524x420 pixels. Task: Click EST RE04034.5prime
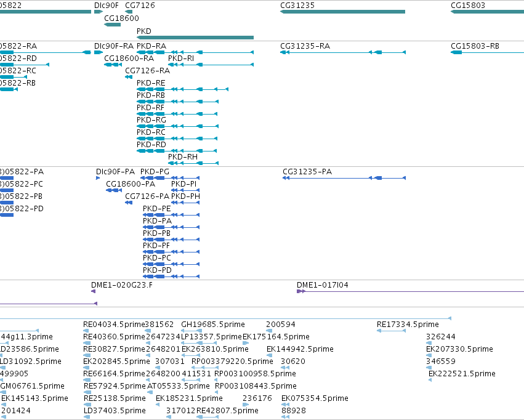[x=87, y=331]
